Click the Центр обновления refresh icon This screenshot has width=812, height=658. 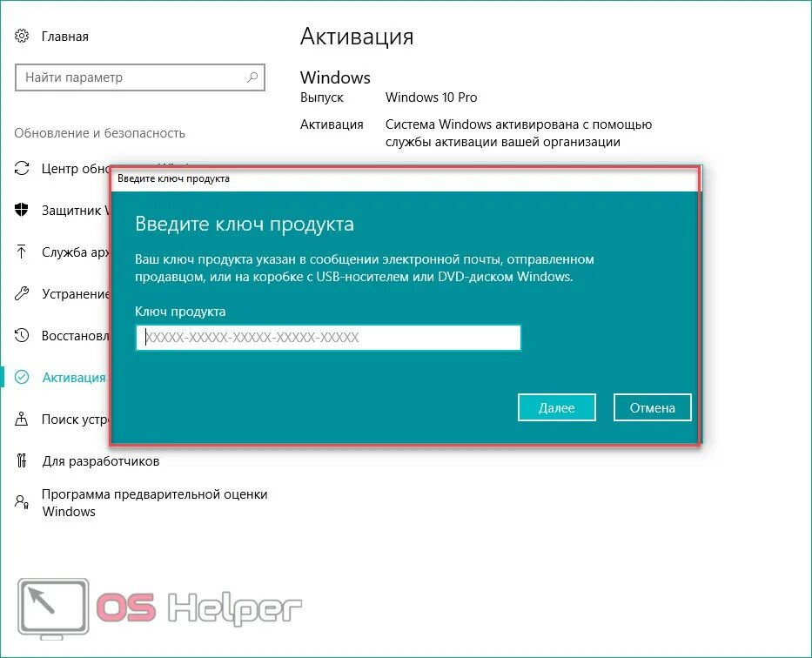[x=22, y=168]
